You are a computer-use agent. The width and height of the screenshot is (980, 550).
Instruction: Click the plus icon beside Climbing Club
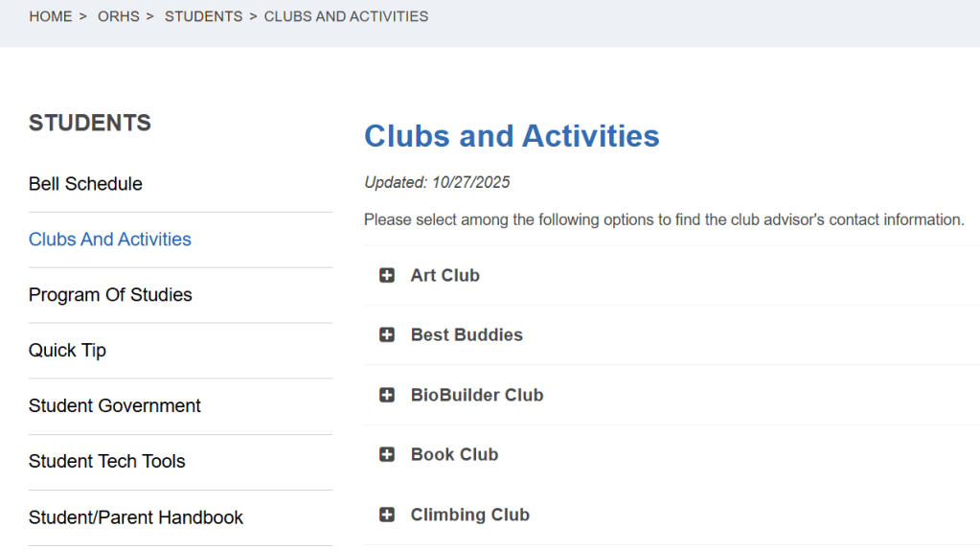pyautogui.click(x=387, y=515)
